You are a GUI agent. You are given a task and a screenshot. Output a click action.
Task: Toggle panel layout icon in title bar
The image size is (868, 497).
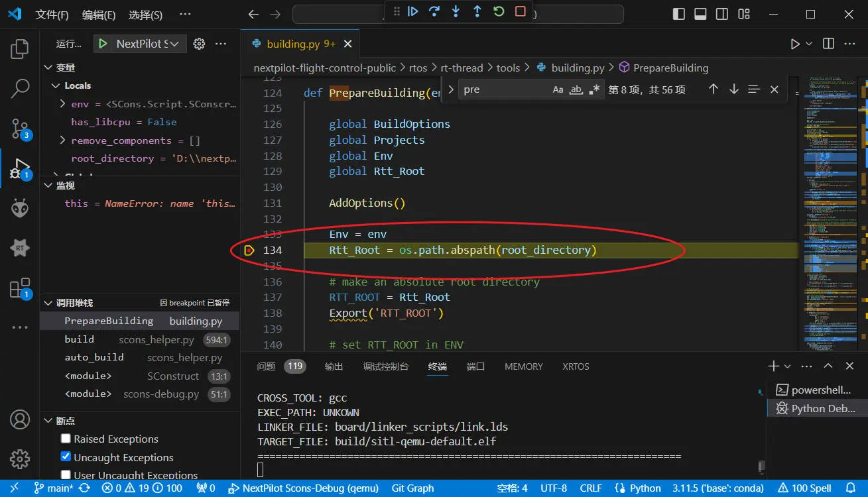[700, 14]
